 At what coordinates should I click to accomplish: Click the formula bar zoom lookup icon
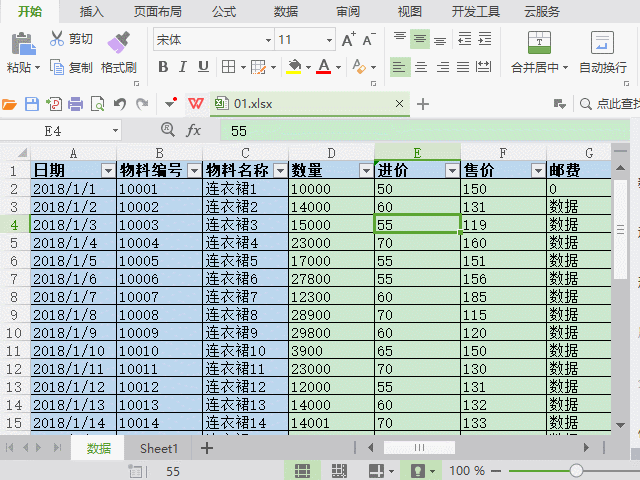pyautogui.click(x=168, y=130)
